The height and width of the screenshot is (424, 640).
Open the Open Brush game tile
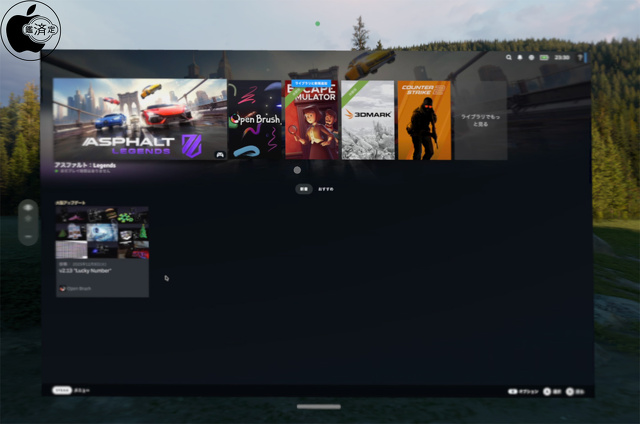255,120
